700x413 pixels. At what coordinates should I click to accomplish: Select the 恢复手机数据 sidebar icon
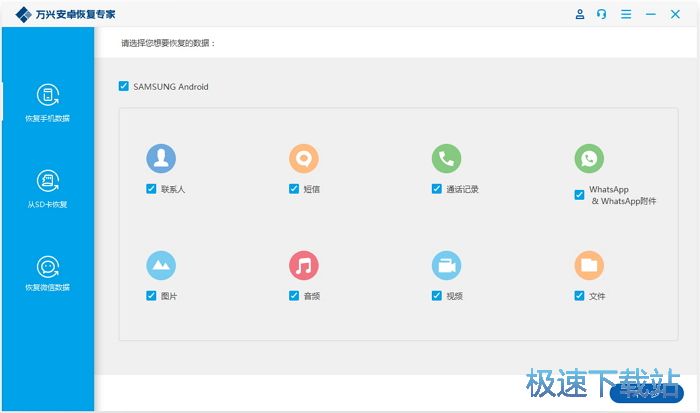click(x=48, y=95)
